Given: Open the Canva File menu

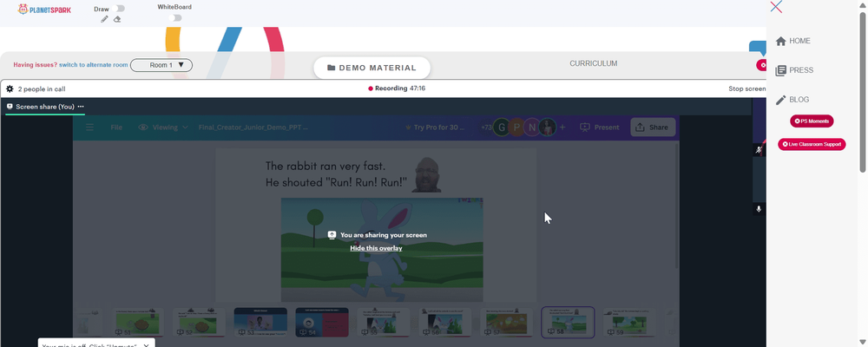Looking at the screenshot, I should (x=116, y=128).
